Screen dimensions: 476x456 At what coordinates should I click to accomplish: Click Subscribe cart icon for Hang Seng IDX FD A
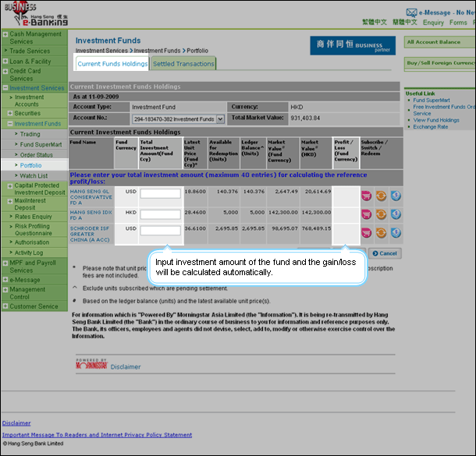point(367,214)
